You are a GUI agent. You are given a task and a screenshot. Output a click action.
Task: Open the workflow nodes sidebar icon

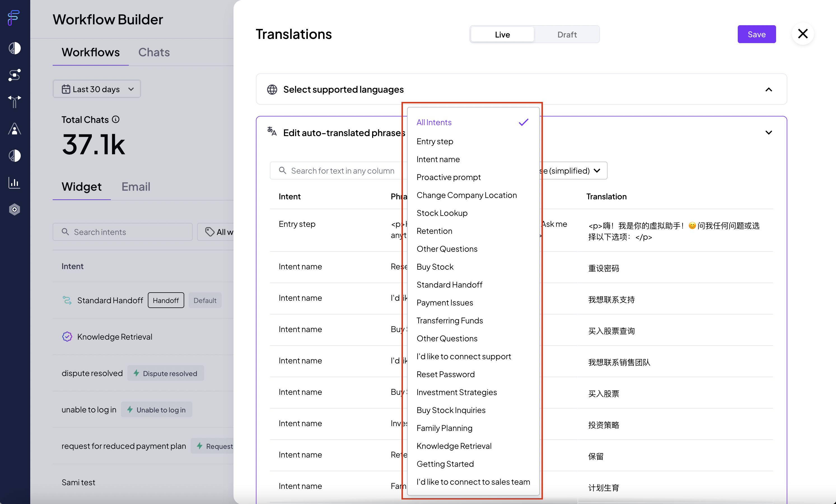[x=14, y=75]
